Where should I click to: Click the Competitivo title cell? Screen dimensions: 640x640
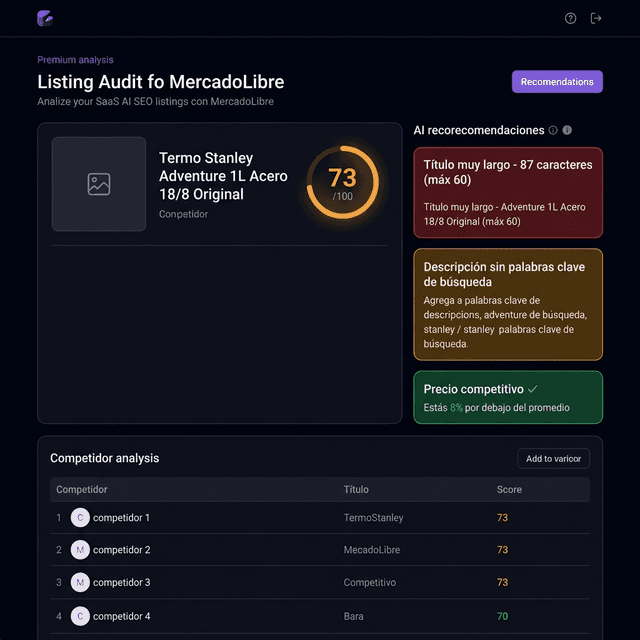tap(369, 582)
